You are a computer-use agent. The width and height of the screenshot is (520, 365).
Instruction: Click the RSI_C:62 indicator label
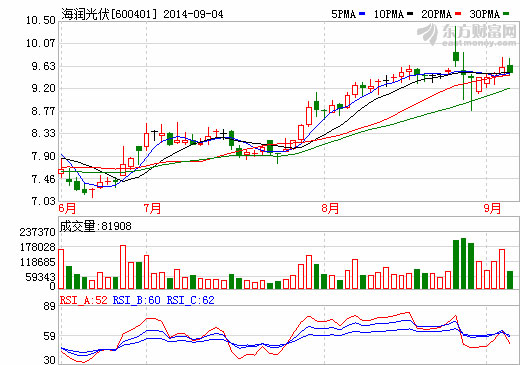pos(190,300)
